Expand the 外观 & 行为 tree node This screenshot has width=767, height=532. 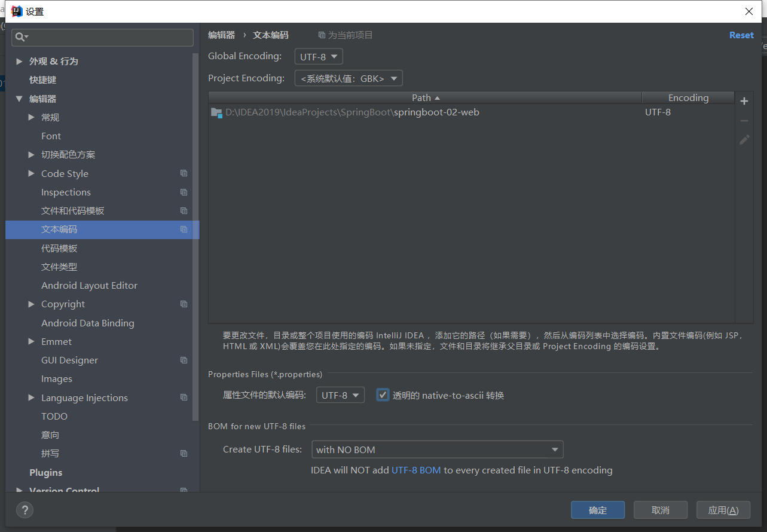(19, 62)
